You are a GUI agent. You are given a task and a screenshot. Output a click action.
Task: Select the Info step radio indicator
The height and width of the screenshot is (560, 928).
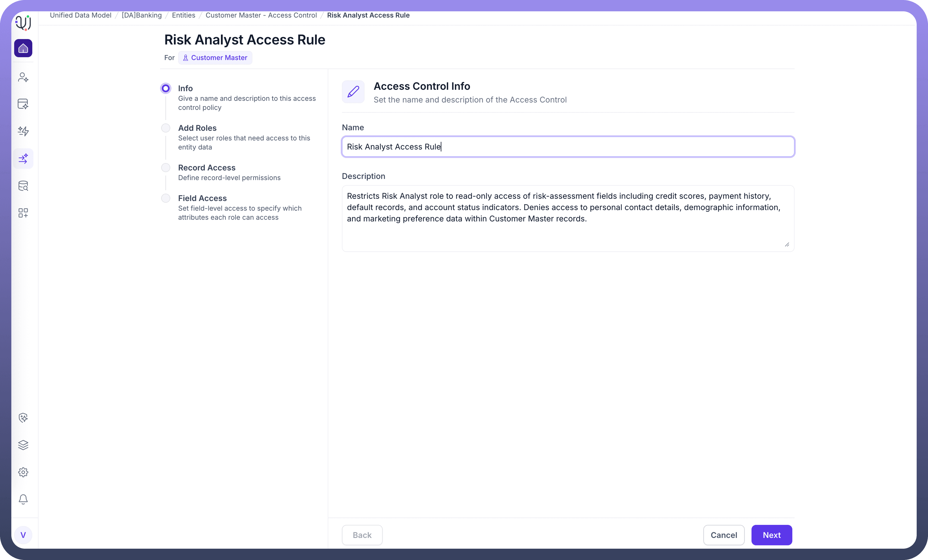(166, 88)
